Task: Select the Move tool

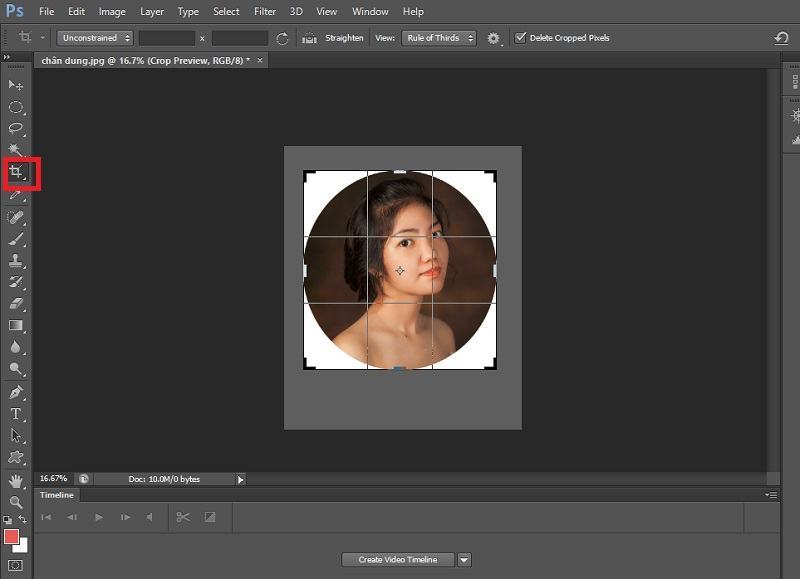Action: tap(16, 84)
